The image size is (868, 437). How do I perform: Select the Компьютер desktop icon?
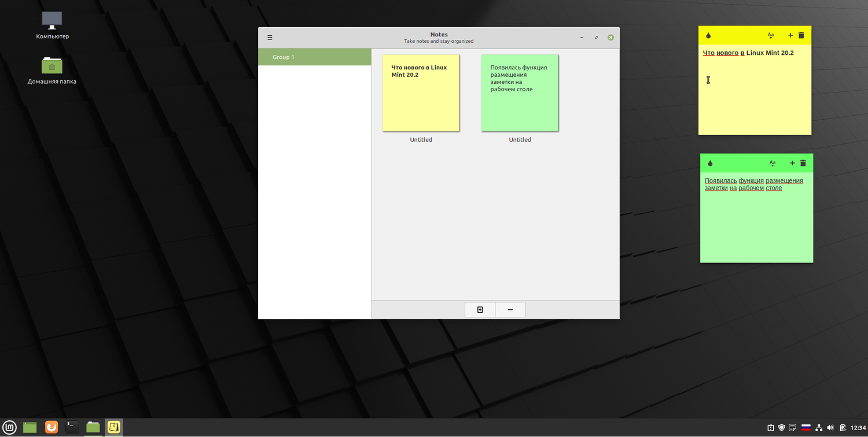pos(52,25)
